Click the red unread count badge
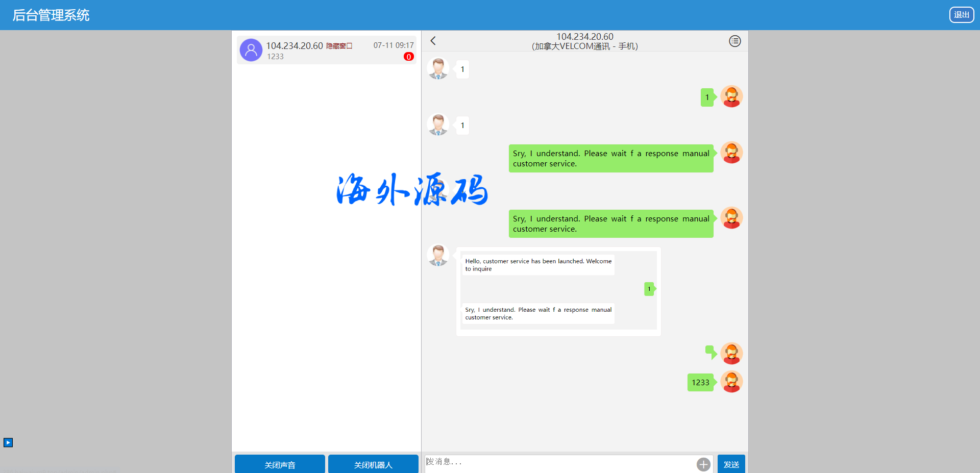Screen dimensions: 980x473 [x=408, y=57]
